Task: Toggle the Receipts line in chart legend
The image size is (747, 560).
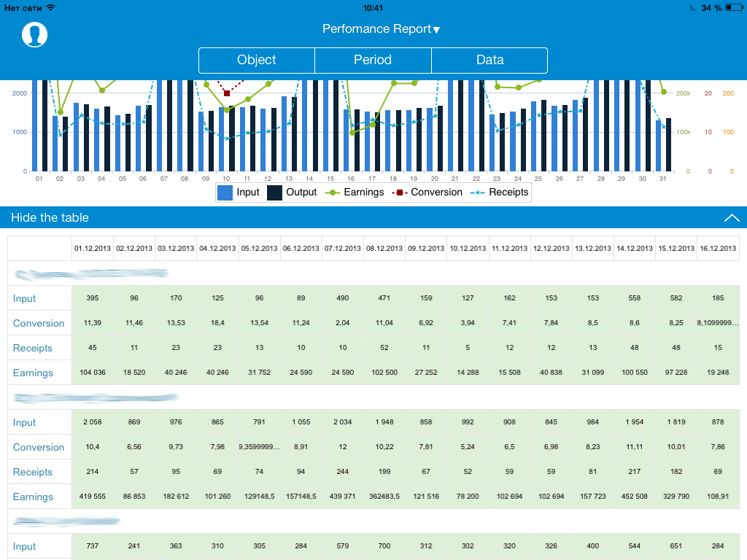Action: 500,192
